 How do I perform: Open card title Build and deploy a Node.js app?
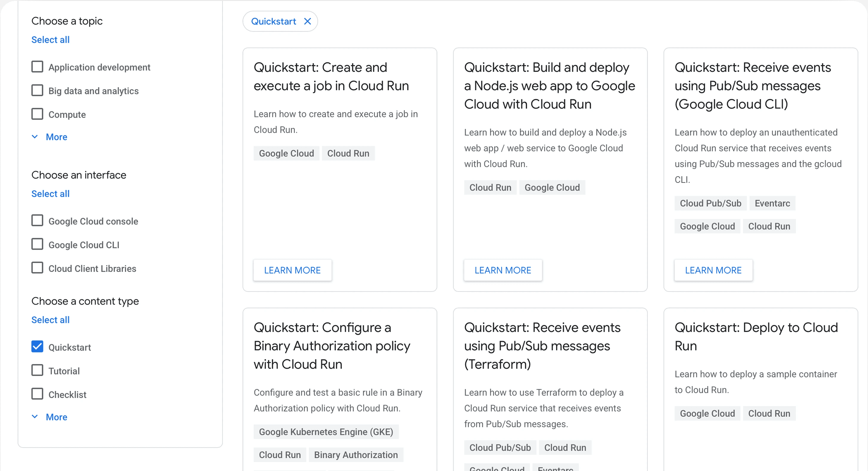coord(550,86)
